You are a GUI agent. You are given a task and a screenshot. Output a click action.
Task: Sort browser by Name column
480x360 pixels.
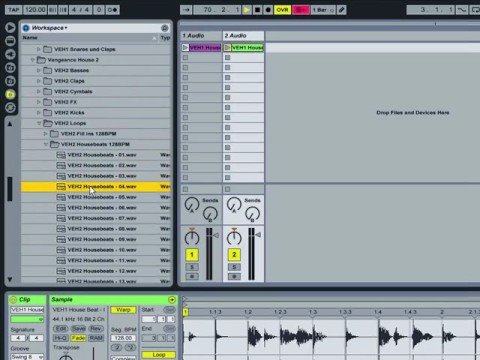point(89,38)
